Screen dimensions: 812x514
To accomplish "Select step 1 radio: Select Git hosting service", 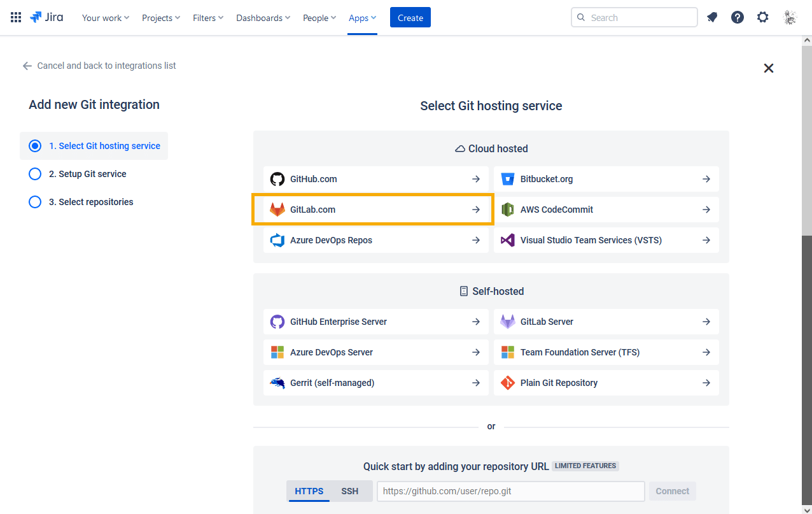I will 35,146.
